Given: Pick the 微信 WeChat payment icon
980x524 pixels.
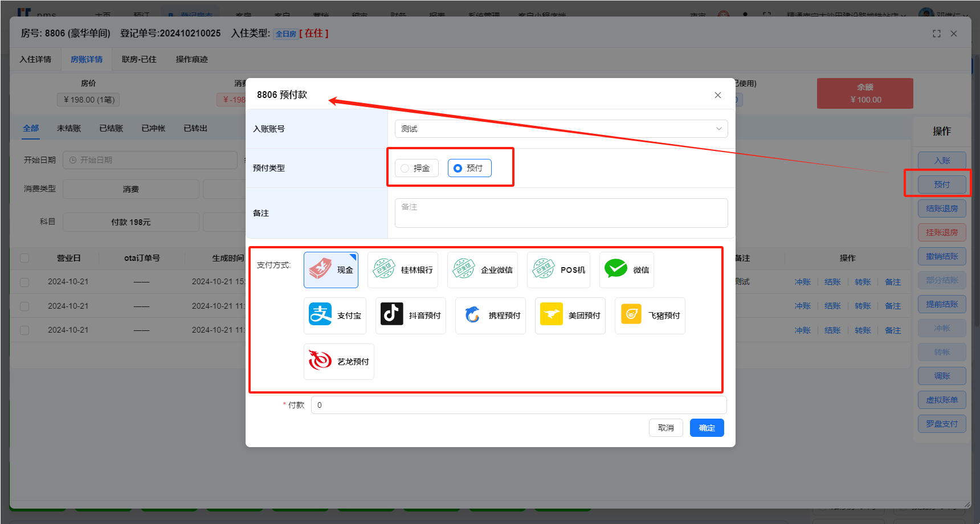Looking at the screenshot, I should pyautogui.click(x=626, y=270).
